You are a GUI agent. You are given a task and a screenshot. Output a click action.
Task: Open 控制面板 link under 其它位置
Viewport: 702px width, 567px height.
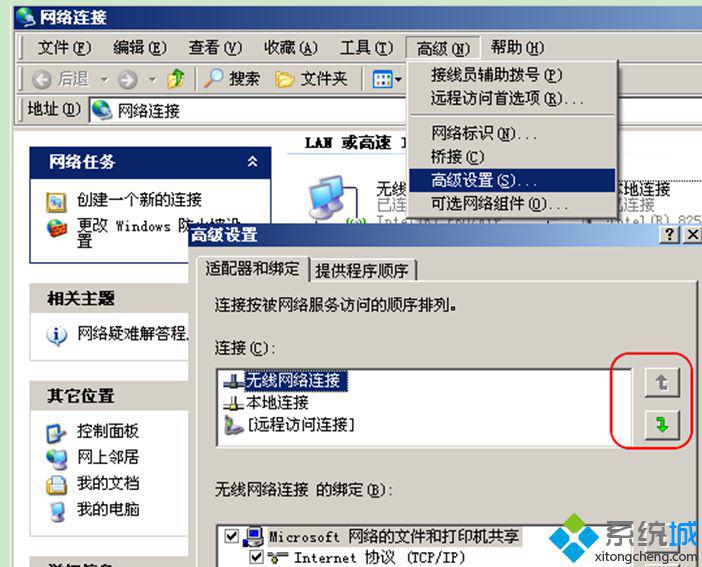[107, 431]
